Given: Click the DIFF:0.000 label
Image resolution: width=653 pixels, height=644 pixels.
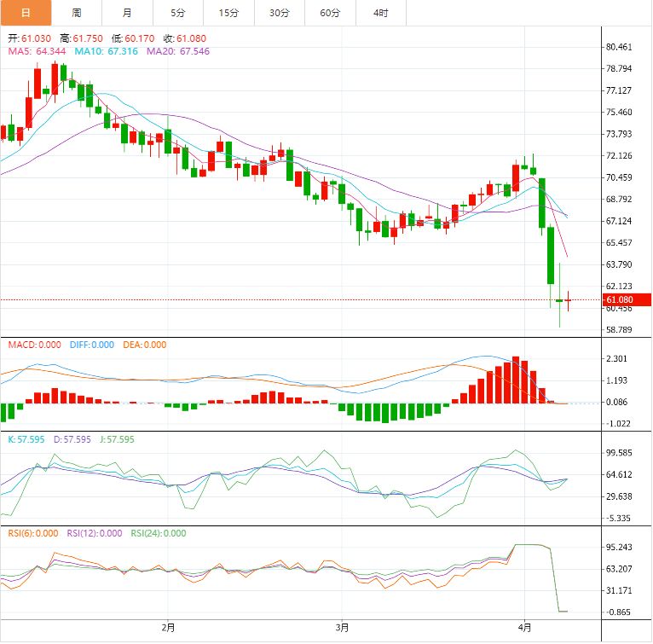Looking at the screenshot, I should [92, 345].
